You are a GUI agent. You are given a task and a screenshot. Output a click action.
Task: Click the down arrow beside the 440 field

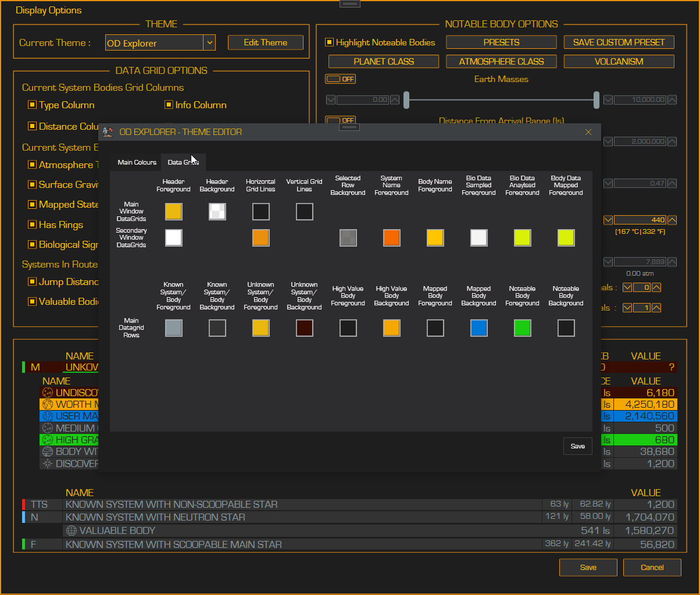[608, 220]
